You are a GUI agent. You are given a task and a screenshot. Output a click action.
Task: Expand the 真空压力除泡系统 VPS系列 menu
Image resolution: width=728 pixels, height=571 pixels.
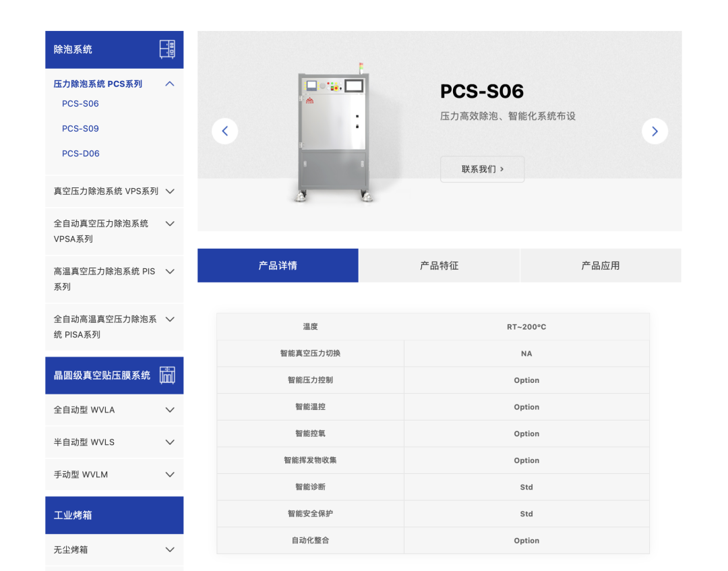pyautogui.click(x=170, y=191)
